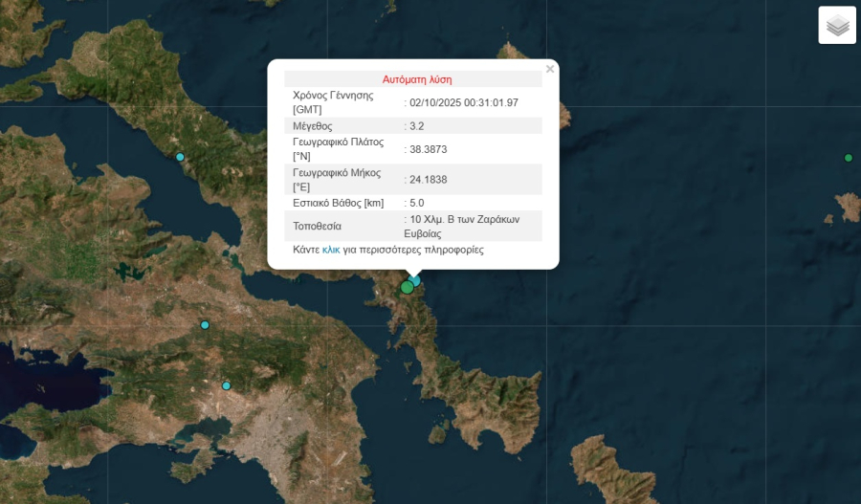The height and width of the screenshot is (504, 861).
Task: Select the cyan marker north of the western gulf
Action: coord(205,325)
